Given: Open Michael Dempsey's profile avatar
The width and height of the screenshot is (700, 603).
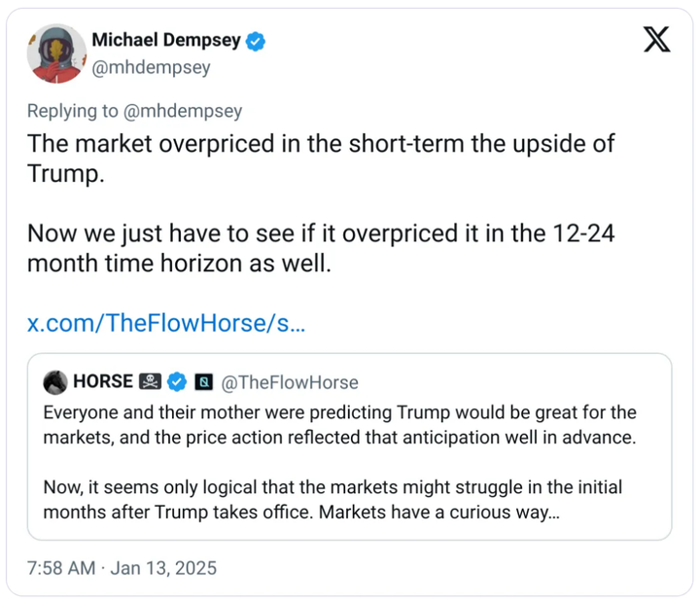Looking at the screenshot, I should click(x=56, y=53).
